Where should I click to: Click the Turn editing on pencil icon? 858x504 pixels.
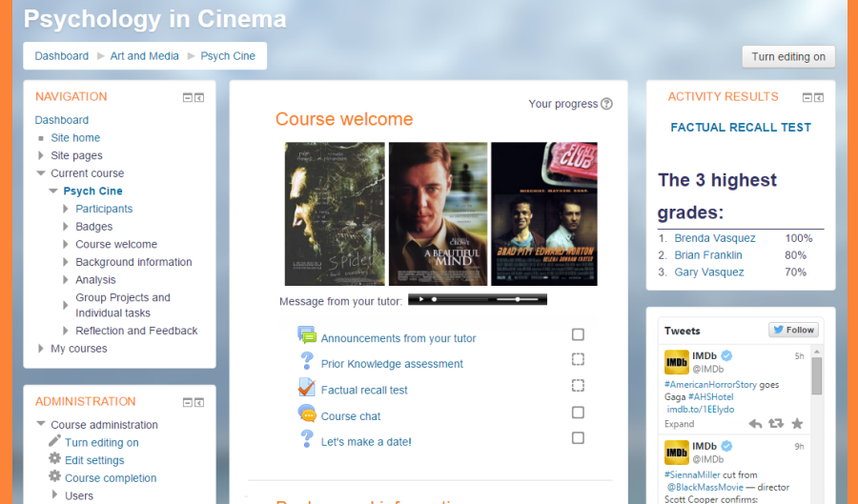click(55, 442)
